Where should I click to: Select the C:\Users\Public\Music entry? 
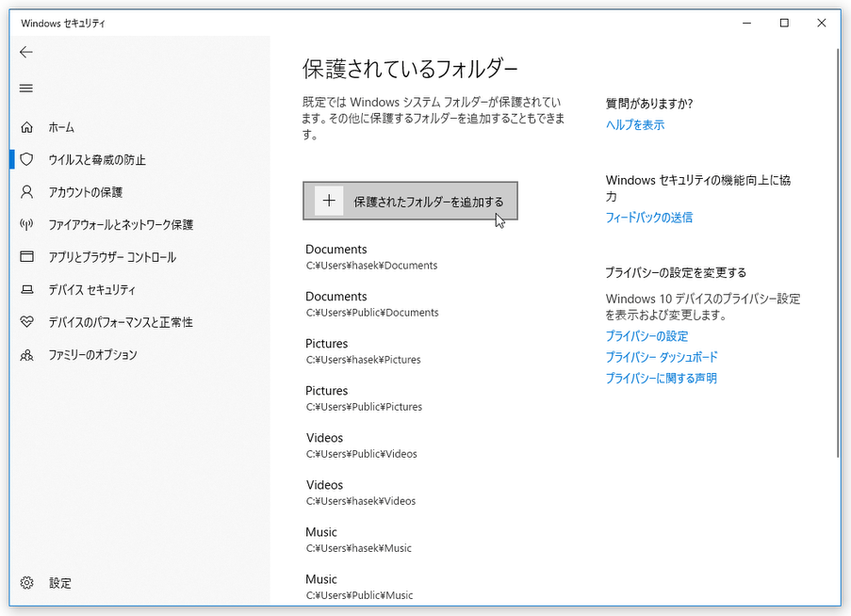click(x=359, y=587)
